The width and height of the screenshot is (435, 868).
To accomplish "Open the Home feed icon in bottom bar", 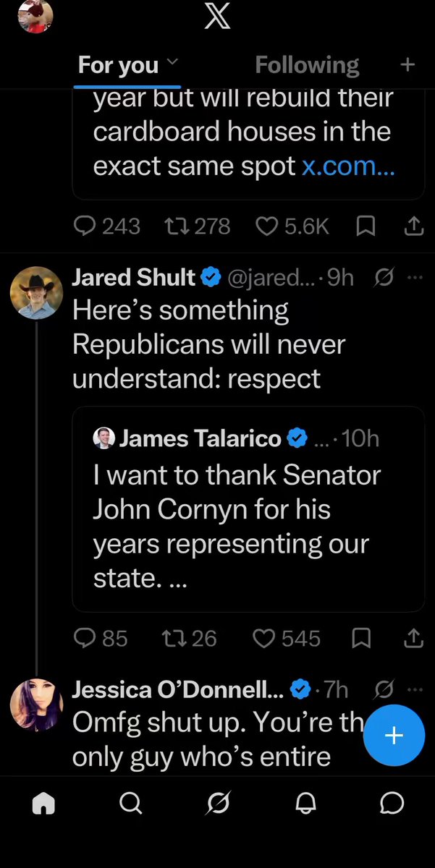I will pyautogui.click(x=44, y=802).
